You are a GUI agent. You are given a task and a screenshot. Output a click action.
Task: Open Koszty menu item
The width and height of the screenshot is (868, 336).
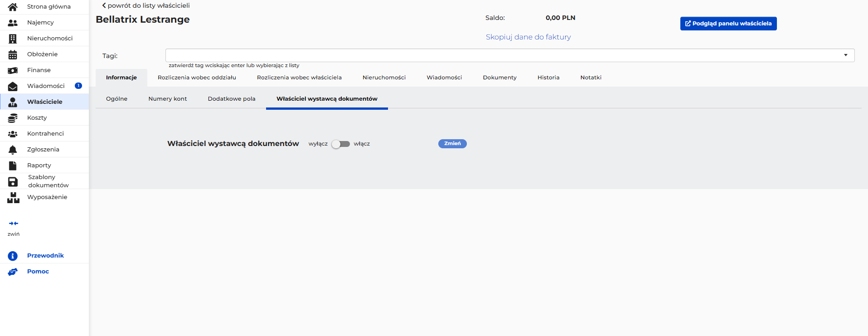coord(44,118)
